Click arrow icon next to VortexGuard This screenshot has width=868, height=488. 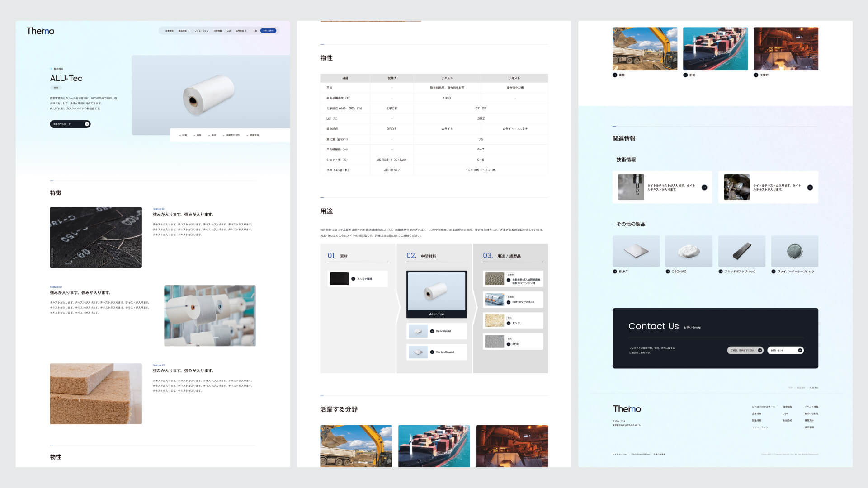[432, 352]
